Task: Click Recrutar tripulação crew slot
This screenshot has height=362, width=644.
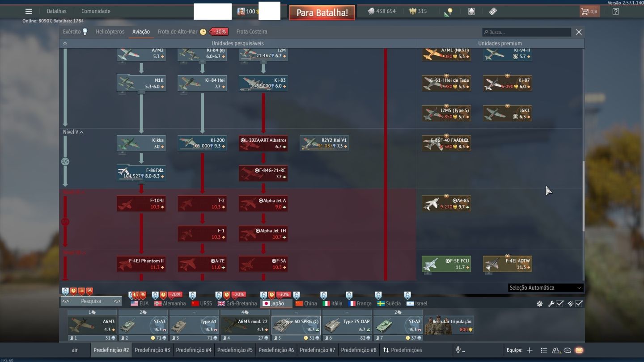Action: coord(449,325)
